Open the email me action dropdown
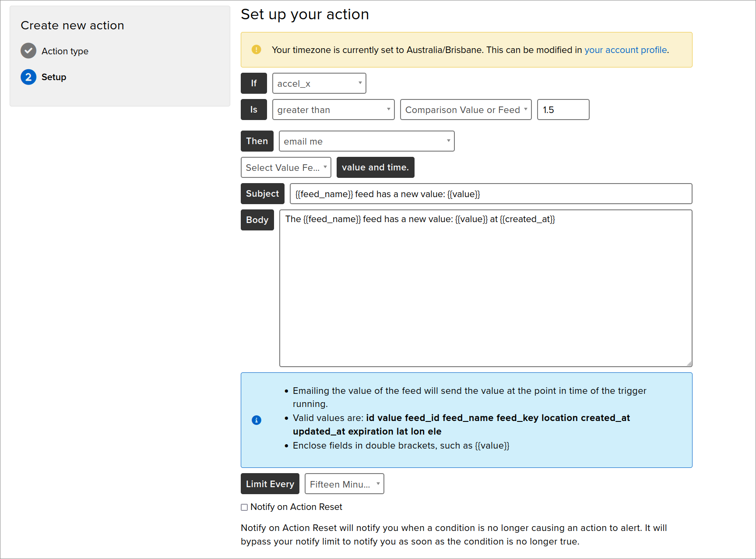 tap(367, 141)
